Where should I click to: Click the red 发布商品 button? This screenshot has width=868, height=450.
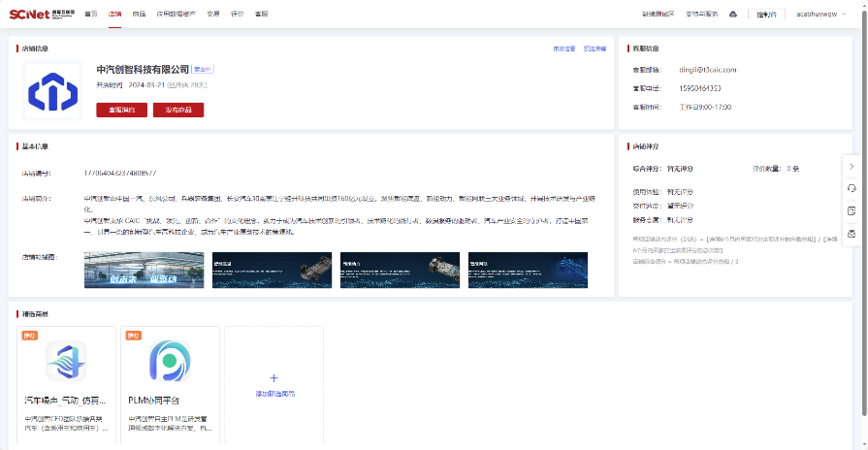tap(178, 110)
